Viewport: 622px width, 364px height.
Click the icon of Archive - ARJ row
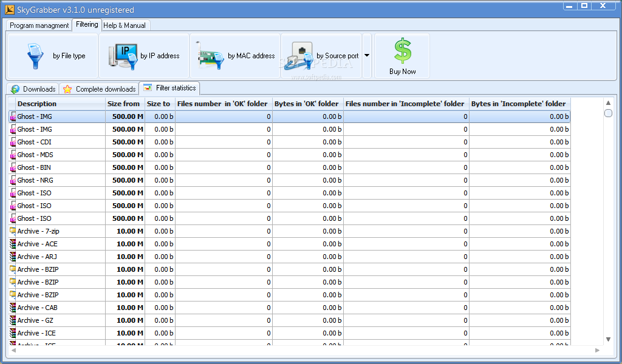click(13, 257)
